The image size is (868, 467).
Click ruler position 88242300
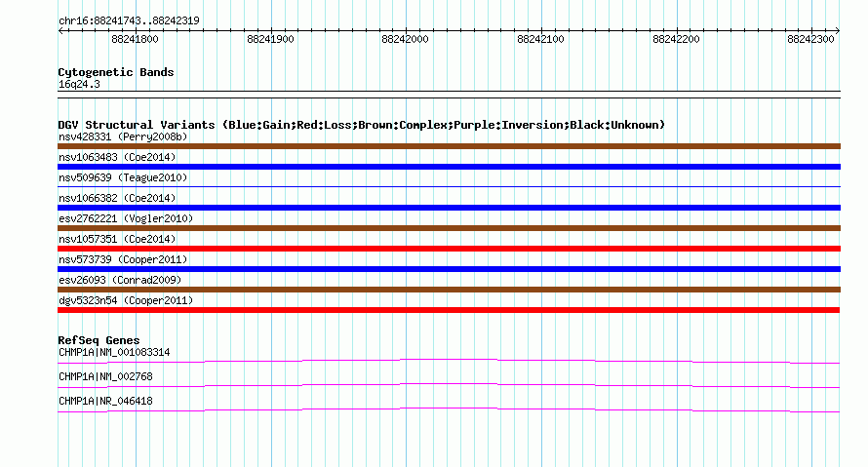click(810, 39)
